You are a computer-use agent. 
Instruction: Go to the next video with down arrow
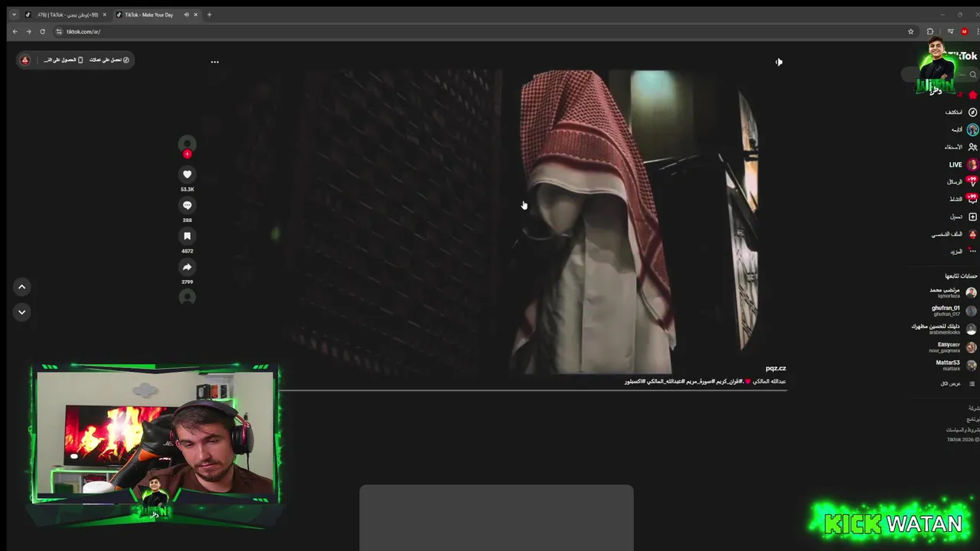tap(21, 312)
